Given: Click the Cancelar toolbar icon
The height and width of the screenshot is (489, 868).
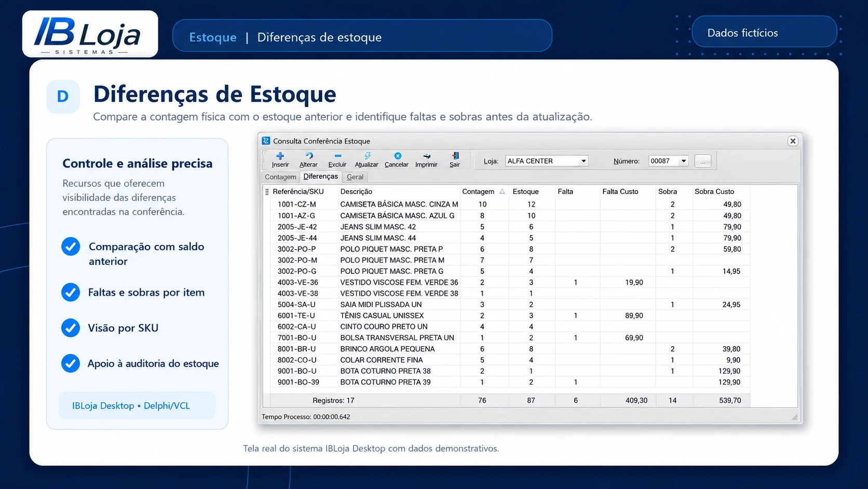Looking at the screenshot, I should 398,156.
